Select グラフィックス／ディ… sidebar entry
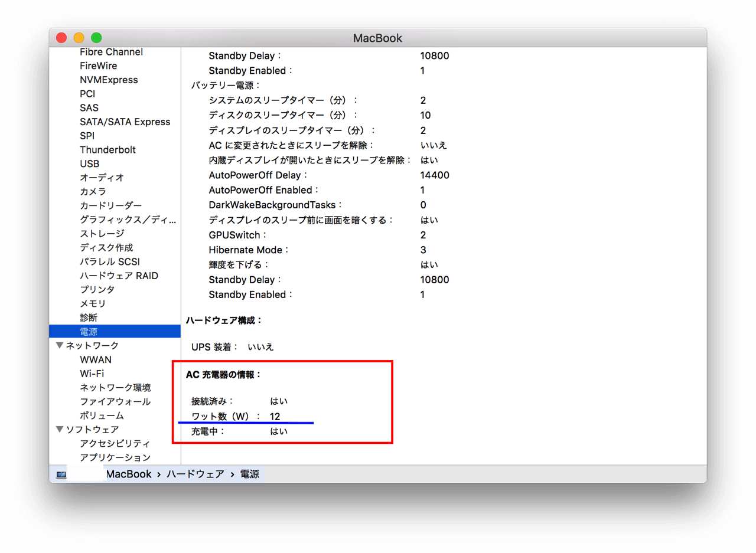756x553 pixels. (128, 220)
